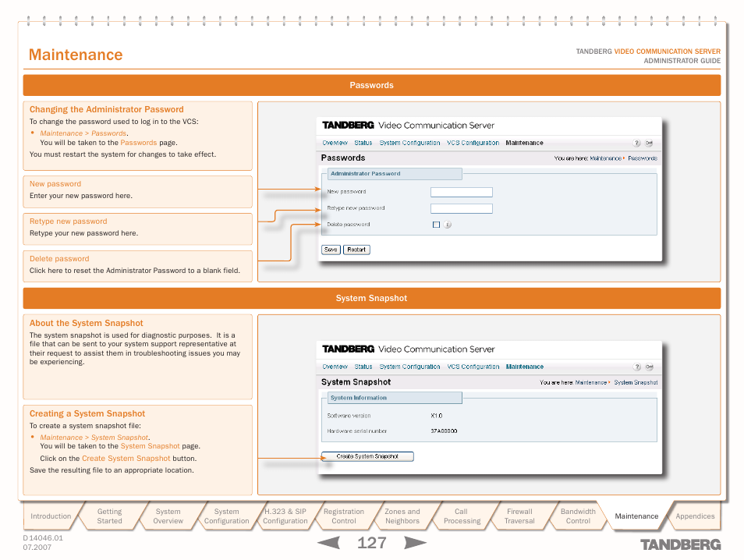Open Status menu in Passwords screenshot

363,143
